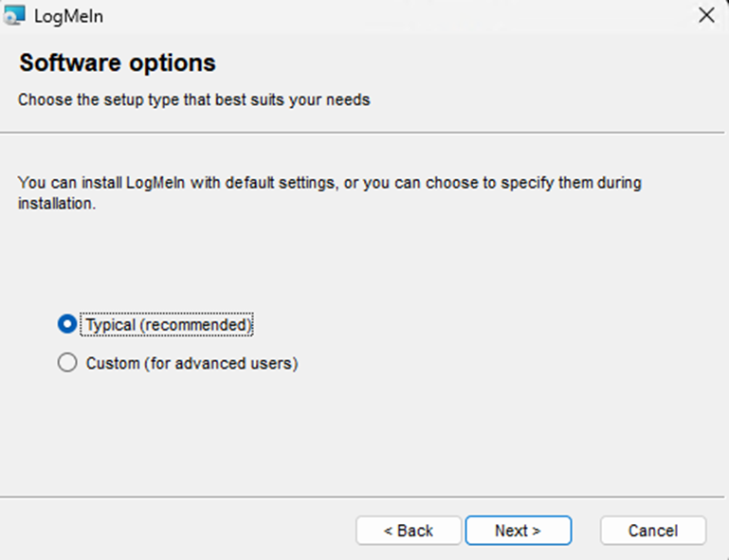
Task: Click the default settings description paragraph
Action: point(329,183)
